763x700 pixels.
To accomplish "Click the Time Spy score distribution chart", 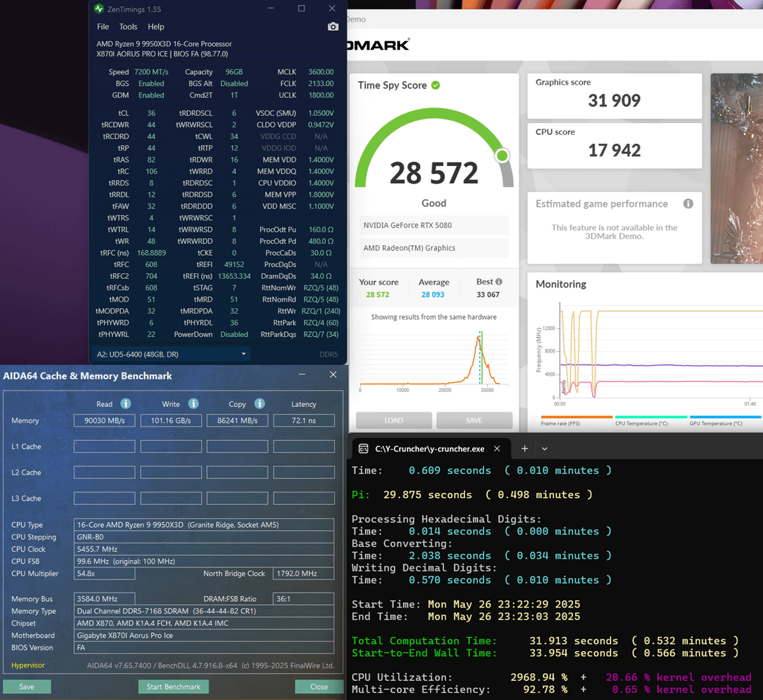I will pyautogui.click(x=434, y=360).
